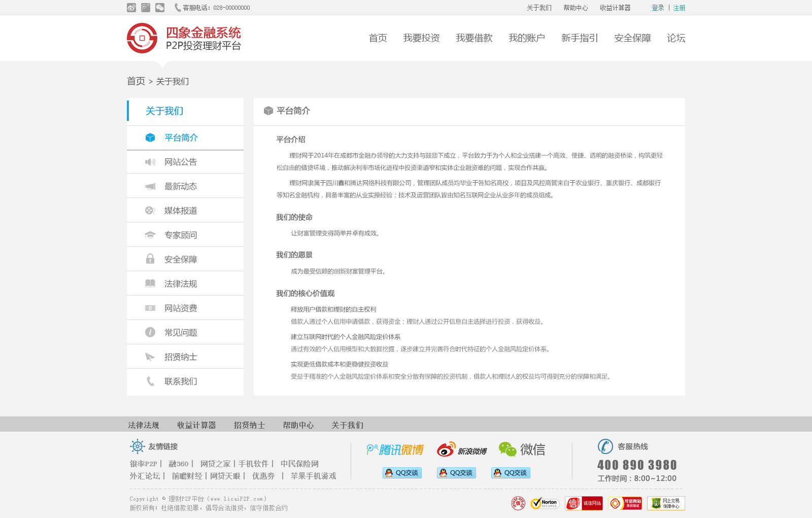The image size is (812, 518).
Task: Click the 登录 login link
Action: 658,8
